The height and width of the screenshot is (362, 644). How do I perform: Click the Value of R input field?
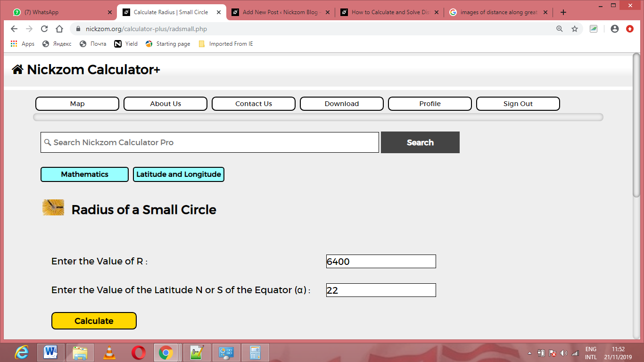(381, 261)
